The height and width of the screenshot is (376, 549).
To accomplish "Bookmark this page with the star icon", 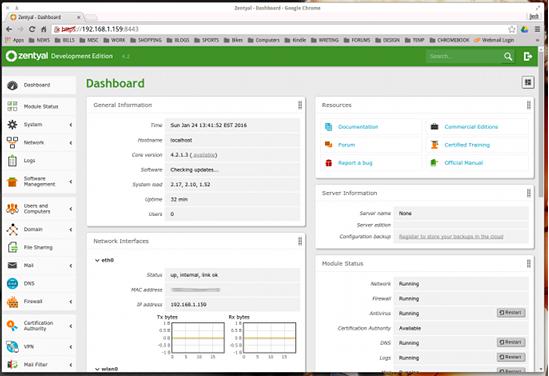I will [512, 29].
